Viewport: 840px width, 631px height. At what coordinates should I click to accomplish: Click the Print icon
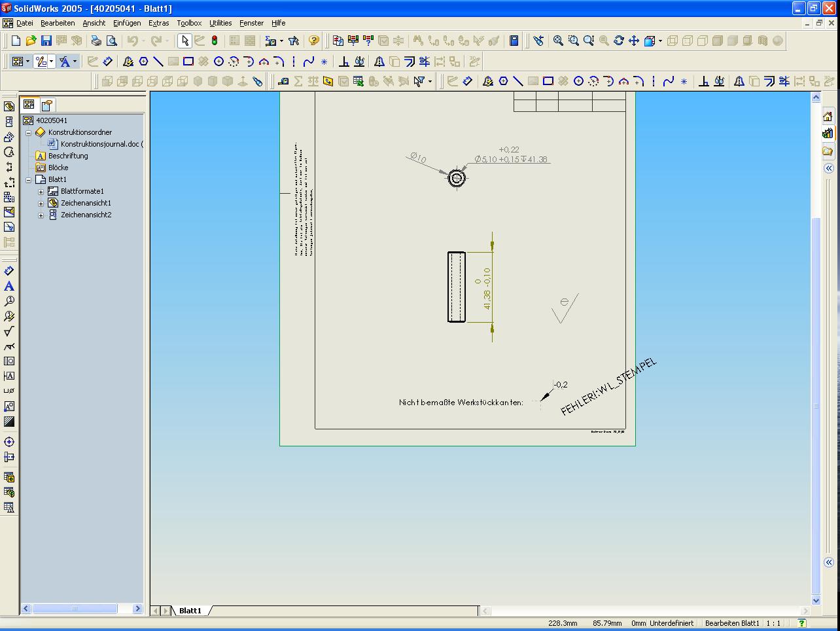coord(96,41)
